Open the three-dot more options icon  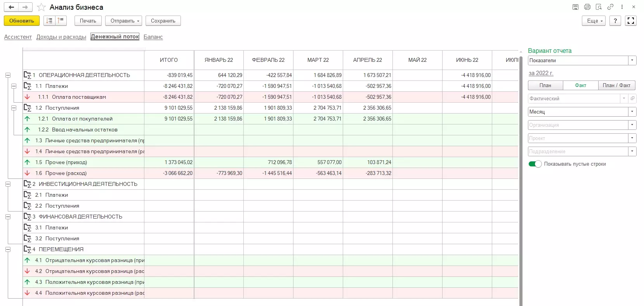622,7
